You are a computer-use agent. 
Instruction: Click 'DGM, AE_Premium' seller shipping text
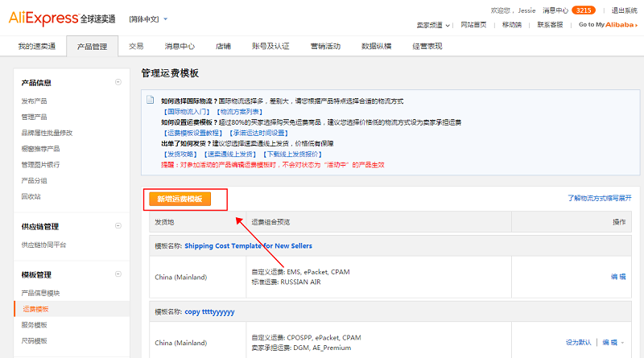pos(322,348)
